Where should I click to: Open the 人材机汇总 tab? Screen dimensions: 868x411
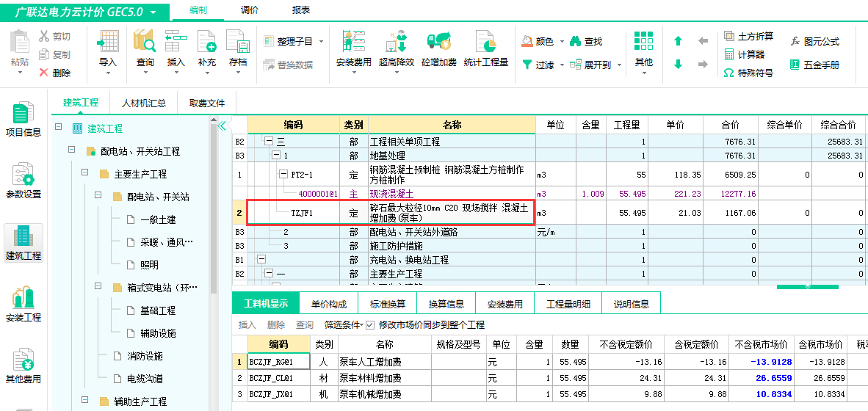[x=144, y=103]
